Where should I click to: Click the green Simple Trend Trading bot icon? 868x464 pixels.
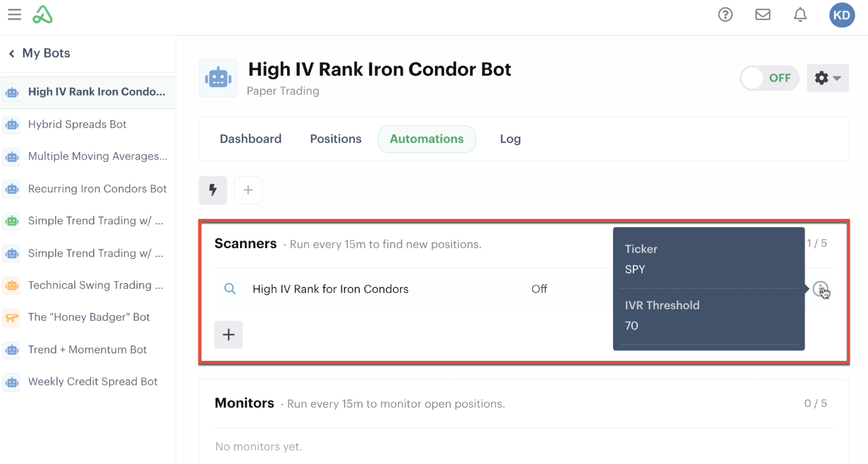12,221
